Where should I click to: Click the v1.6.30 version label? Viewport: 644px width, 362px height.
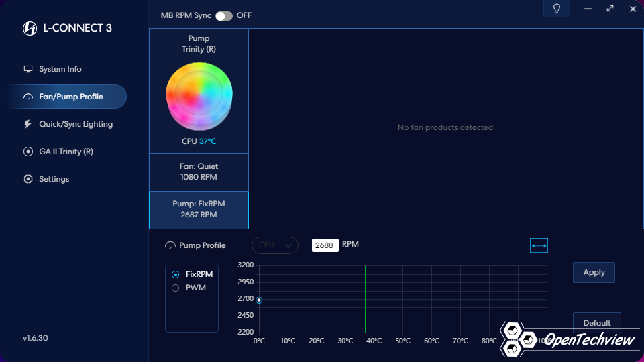coord(36,338)
